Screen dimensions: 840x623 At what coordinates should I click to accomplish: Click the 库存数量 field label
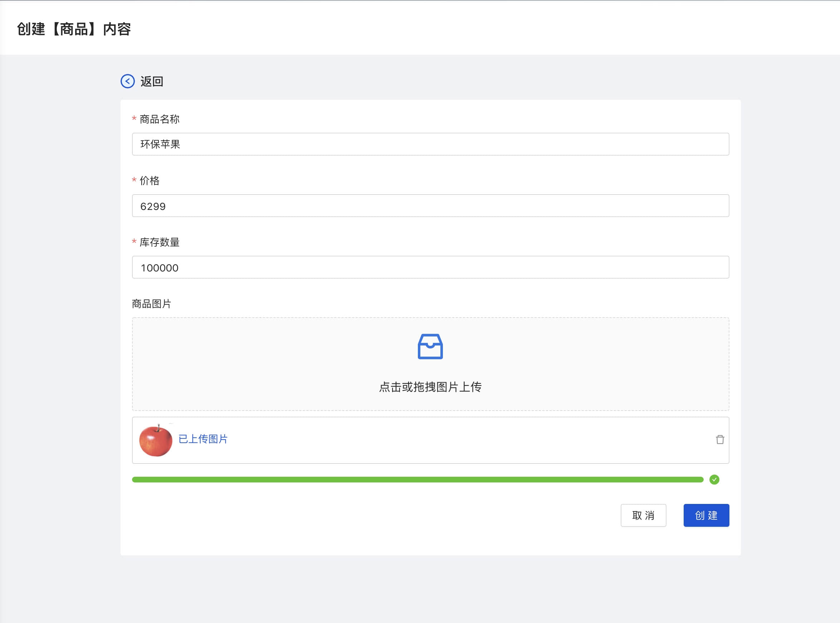[159, 242]
